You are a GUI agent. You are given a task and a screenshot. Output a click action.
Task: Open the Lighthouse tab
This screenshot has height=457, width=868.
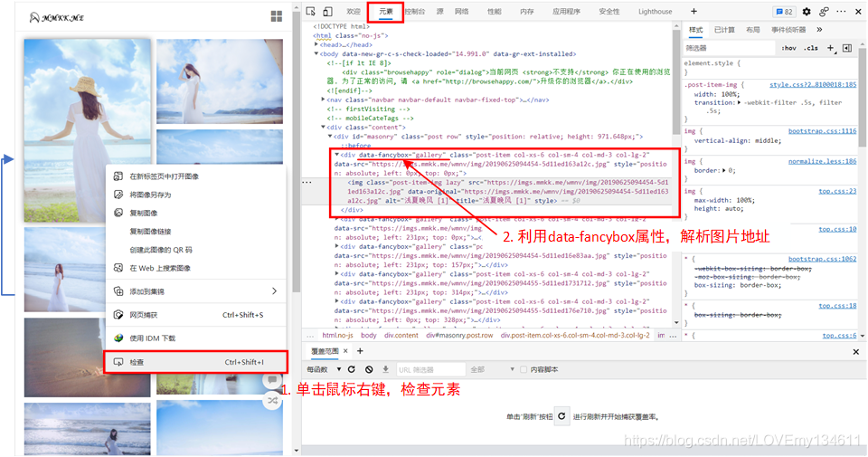click(x=655, y=12)
